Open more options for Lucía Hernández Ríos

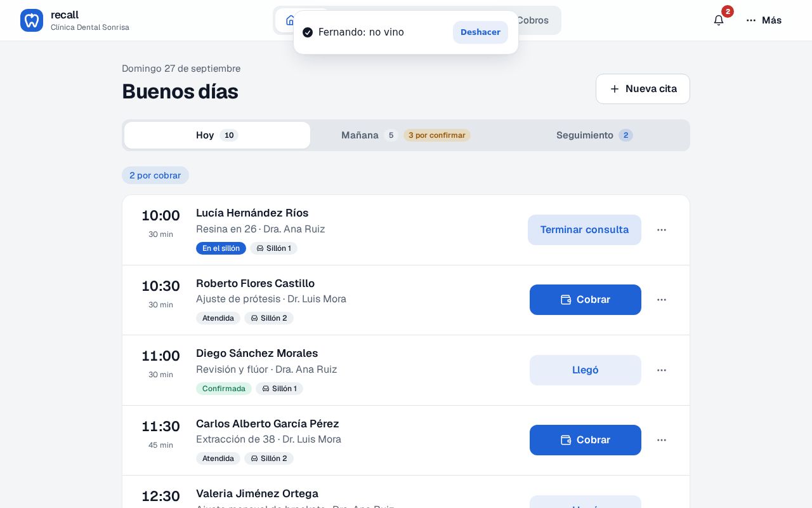pos(662,230)
